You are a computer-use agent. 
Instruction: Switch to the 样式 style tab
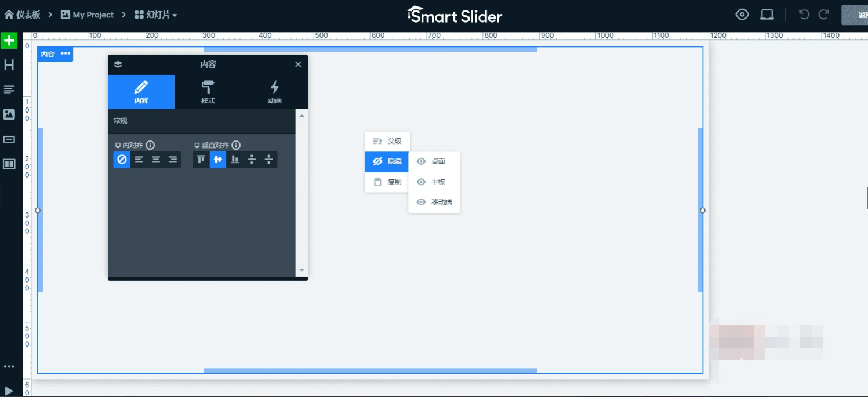coord(208,92)
